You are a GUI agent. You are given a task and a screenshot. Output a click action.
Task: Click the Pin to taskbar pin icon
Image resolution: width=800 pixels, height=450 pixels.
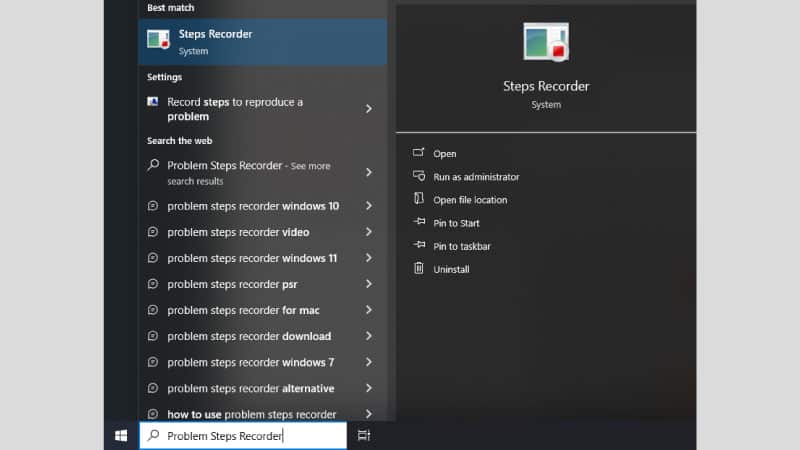(419, 244)
